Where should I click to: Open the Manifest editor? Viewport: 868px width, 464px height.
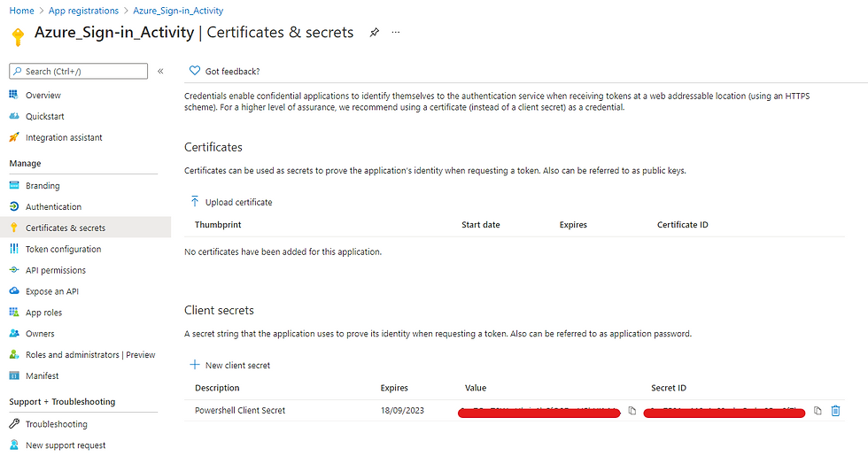(43, 375)
